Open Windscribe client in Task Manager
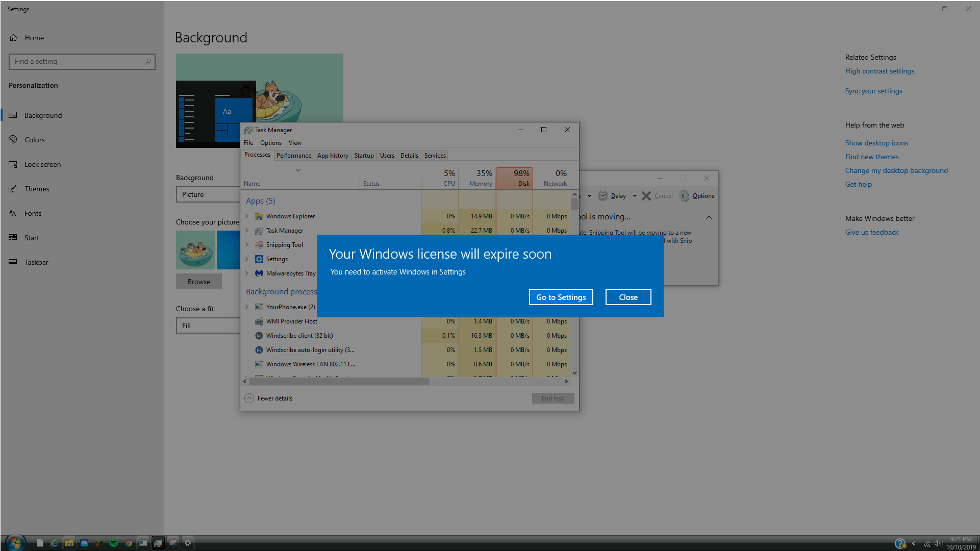Screen dimensions: 980x551 click(300, 335)
